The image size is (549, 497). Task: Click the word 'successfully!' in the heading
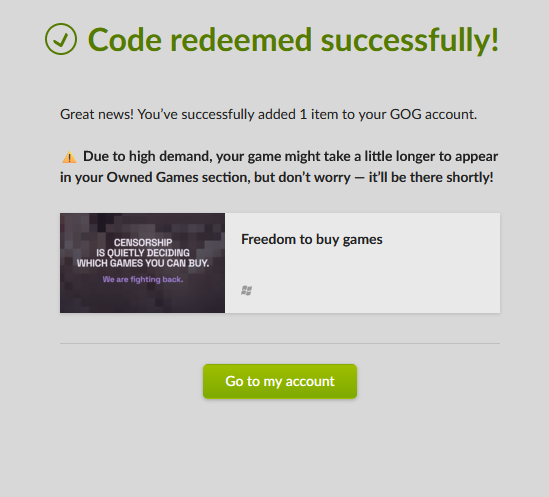tap(410, 41)
